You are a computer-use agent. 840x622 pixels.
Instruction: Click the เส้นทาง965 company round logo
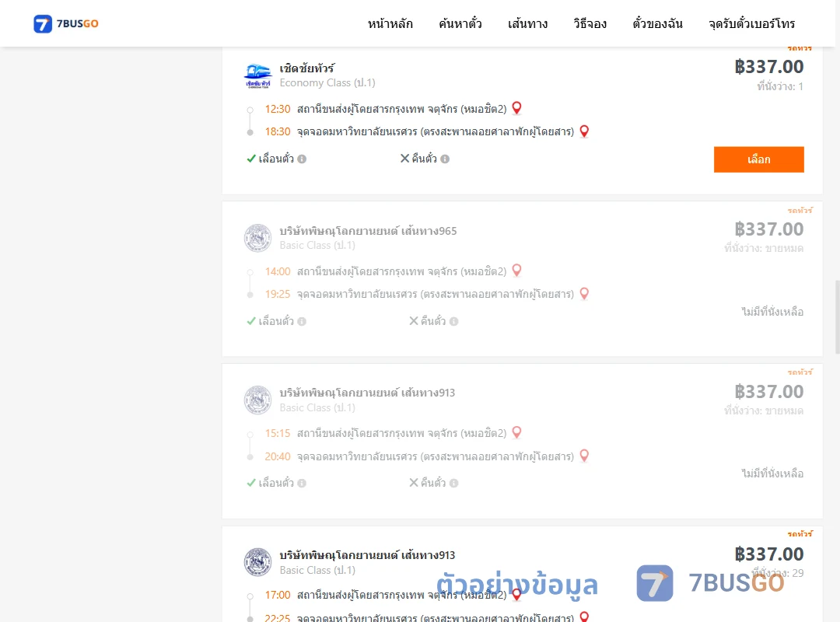point(257,237)
